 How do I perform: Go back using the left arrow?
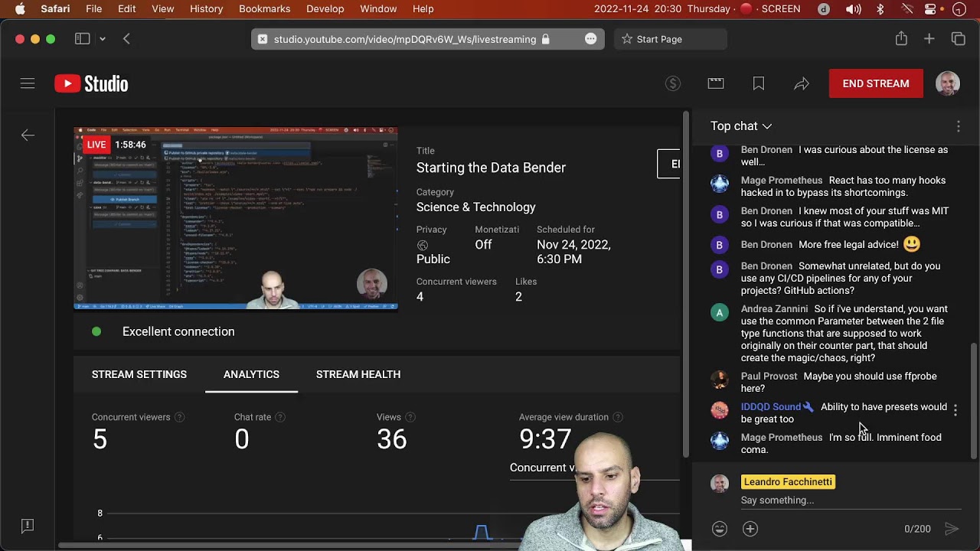(x=28, y=135)
